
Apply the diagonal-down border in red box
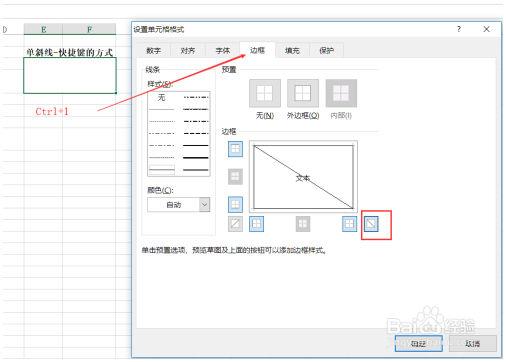(371, 224)
